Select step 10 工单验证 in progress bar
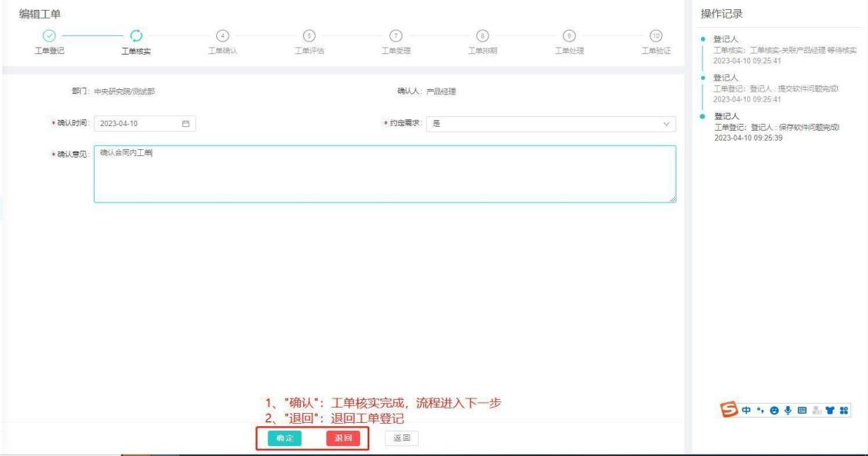This screenshot has height=456, width=868. tap(656, 35)
